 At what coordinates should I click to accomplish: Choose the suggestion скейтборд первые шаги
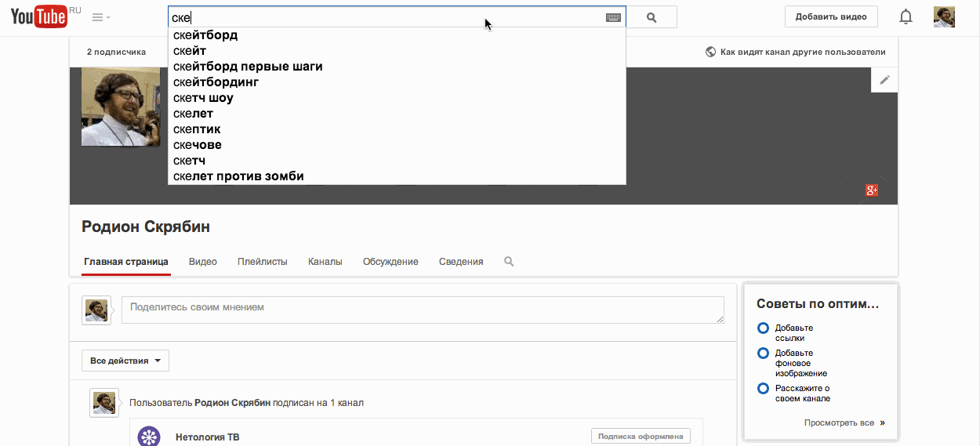pos(397,67)
